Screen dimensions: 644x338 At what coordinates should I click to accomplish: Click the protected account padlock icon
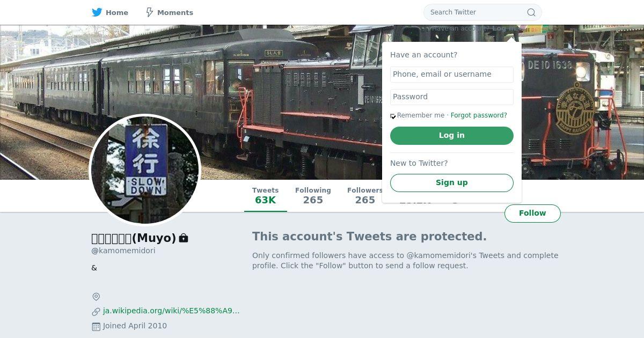click(x=184, y=238)
